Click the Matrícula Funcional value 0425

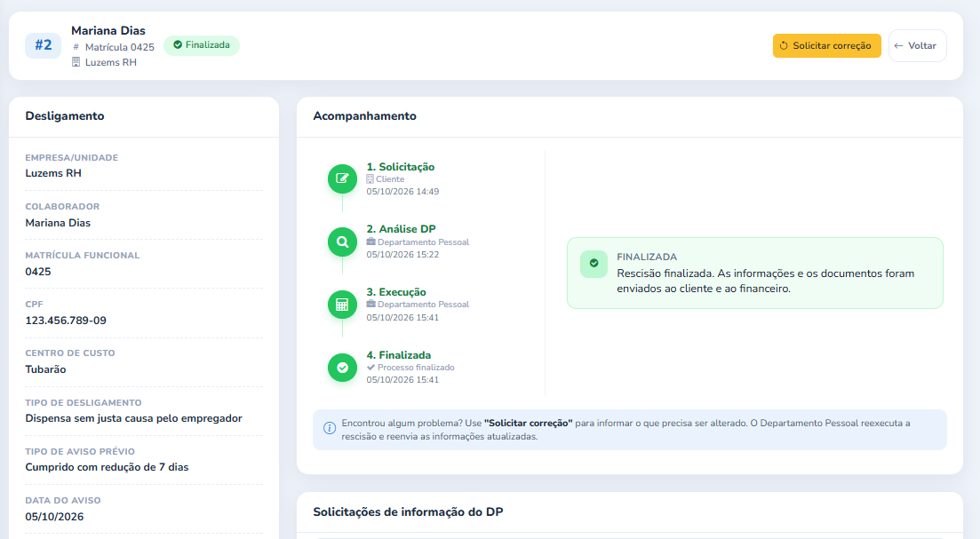click(x=38, y=272)
